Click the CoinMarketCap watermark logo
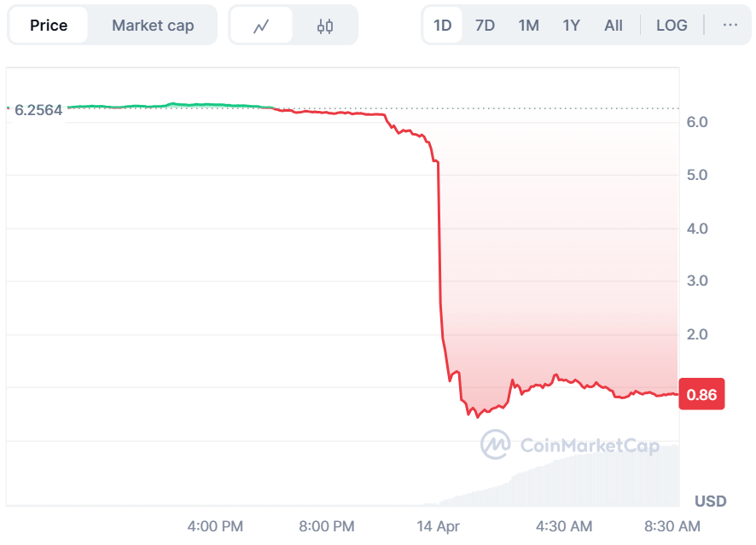 point(570,444)
